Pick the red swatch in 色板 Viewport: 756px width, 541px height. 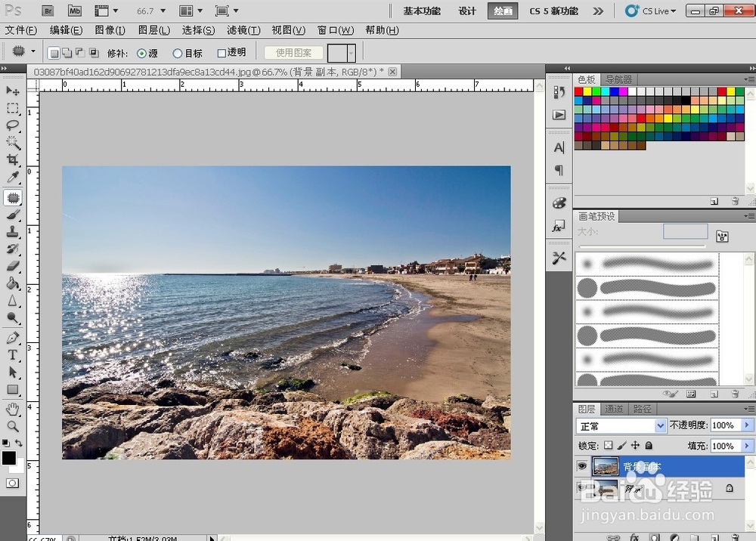(578, 91)
